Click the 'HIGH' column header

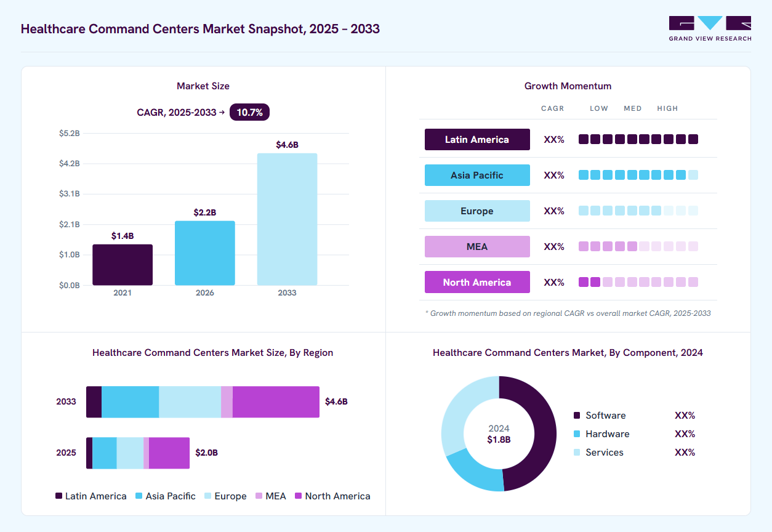(x=667, y=108)
